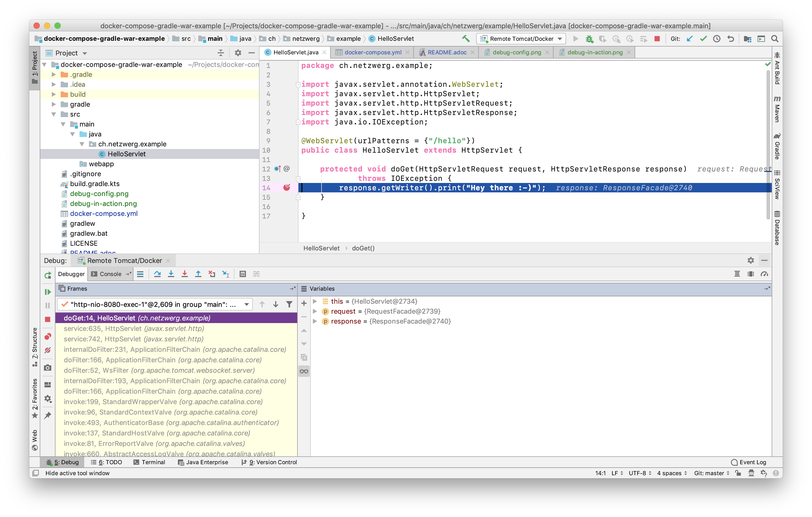Switch to the docker-compose.yml editor tab

pyautogui.click(x=373, y=52)
